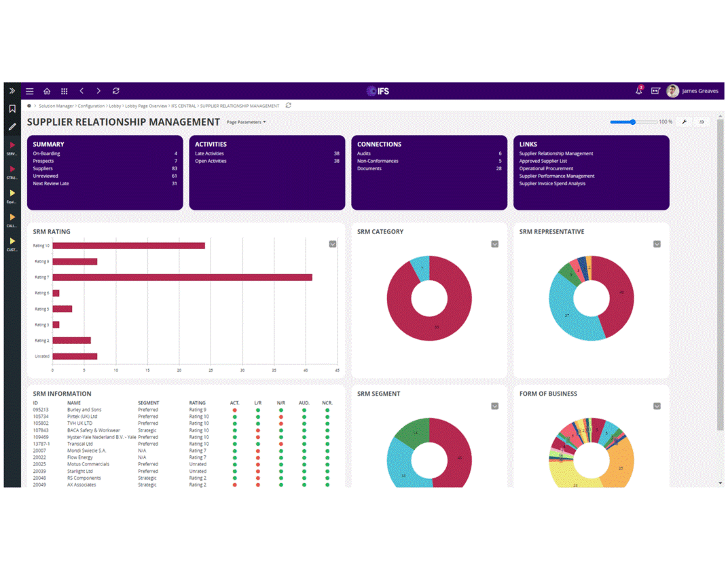Open the apps grid icon
Screen dimensions: 728x570
click(65, 92)
